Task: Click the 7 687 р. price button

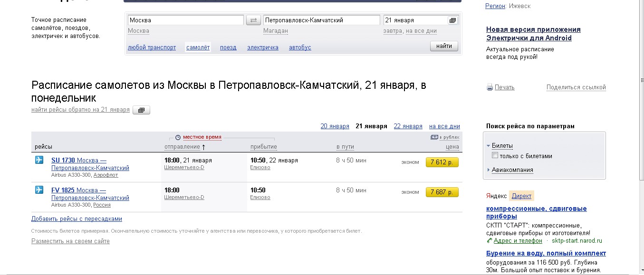Action: (x=442, y=192)
